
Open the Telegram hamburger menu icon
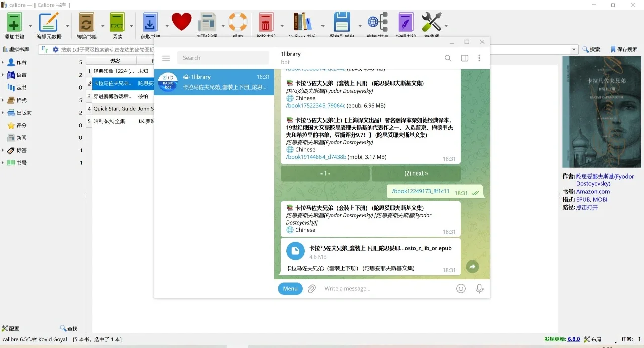click(166, 58)
